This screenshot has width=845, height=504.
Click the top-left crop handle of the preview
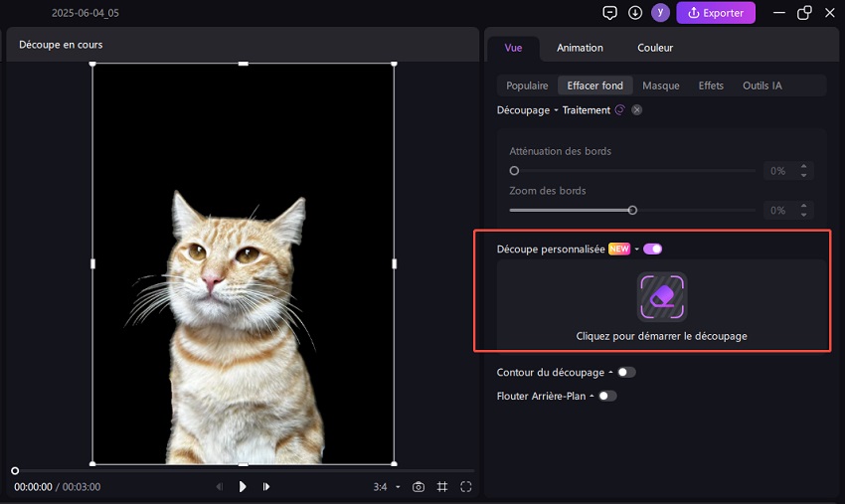92,64
